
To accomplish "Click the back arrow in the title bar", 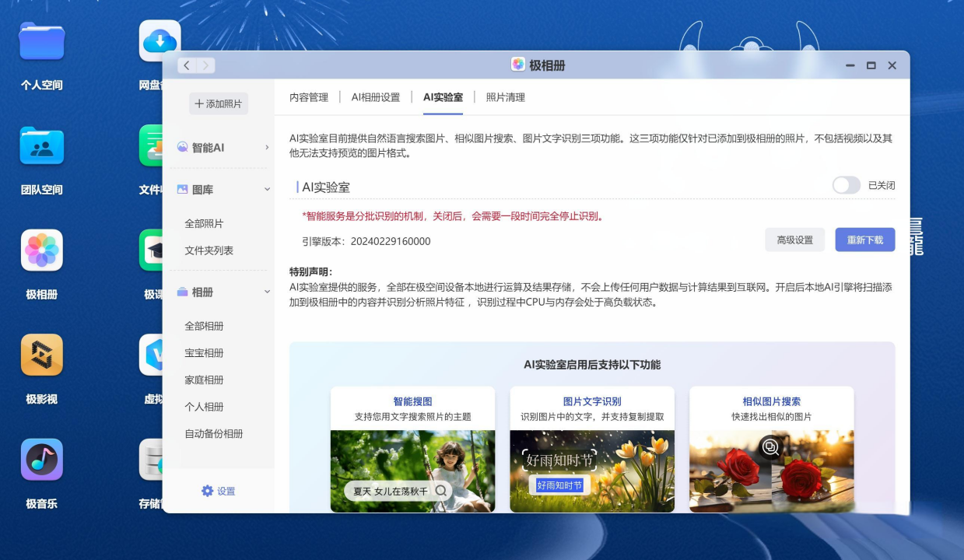I will tap(187, 65).
